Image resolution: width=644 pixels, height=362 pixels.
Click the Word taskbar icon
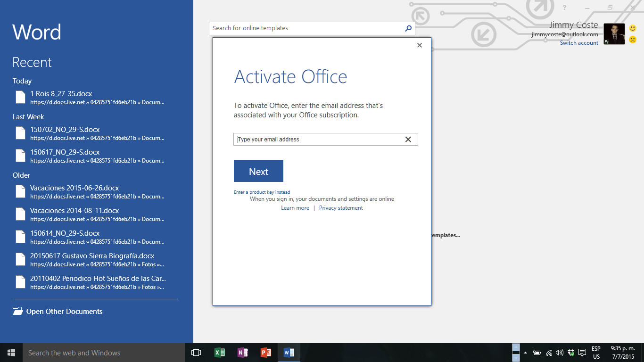289,353
